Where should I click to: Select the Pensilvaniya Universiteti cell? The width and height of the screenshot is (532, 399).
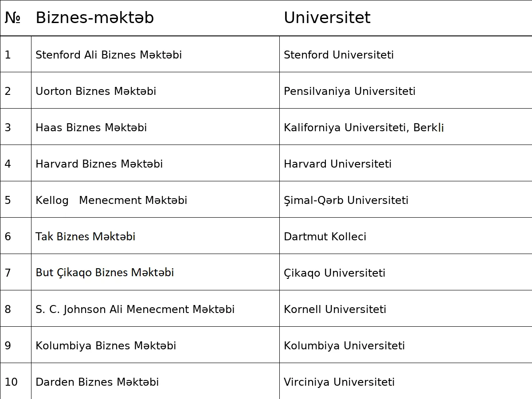pos(349,91)
